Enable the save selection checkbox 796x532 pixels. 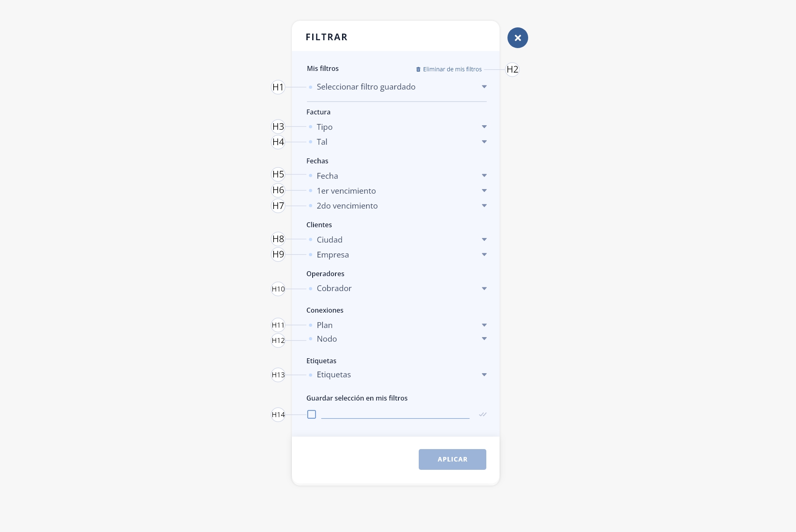pyautogui.click(x=312, y=414)
